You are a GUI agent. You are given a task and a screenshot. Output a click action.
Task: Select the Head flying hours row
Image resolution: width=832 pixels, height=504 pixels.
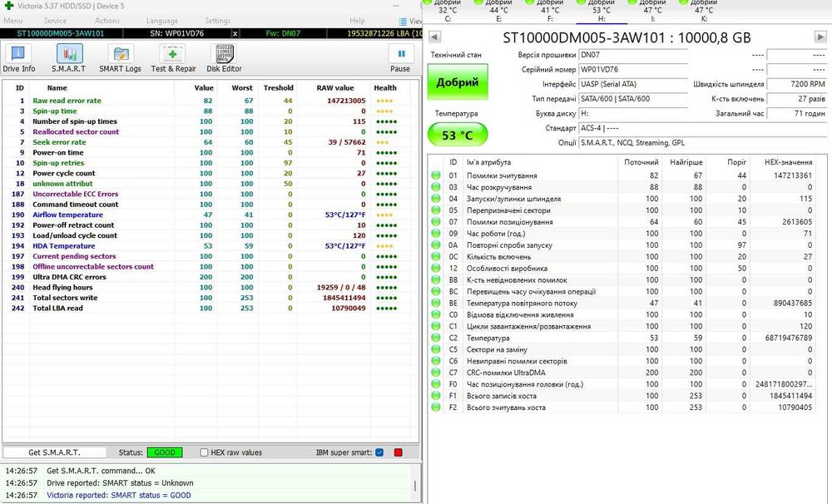point(207,288)
